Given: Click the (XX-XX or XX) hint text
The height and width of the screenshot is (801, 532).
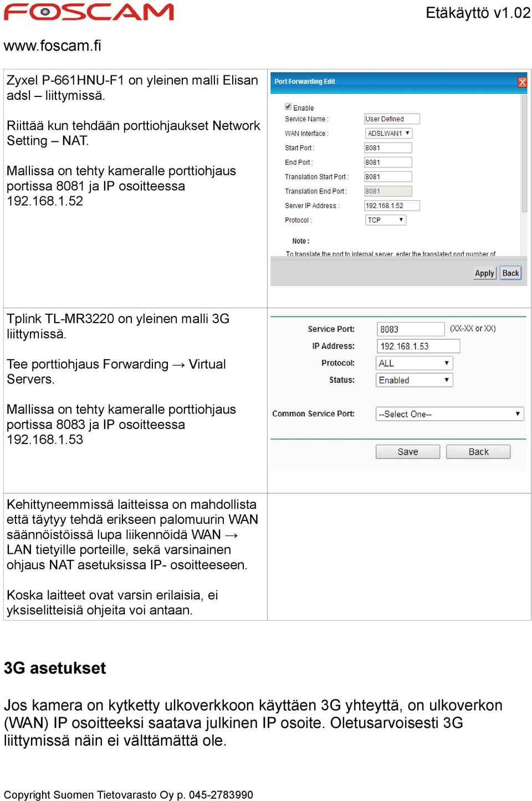Looking at the screenshot, I should point(473,328).
